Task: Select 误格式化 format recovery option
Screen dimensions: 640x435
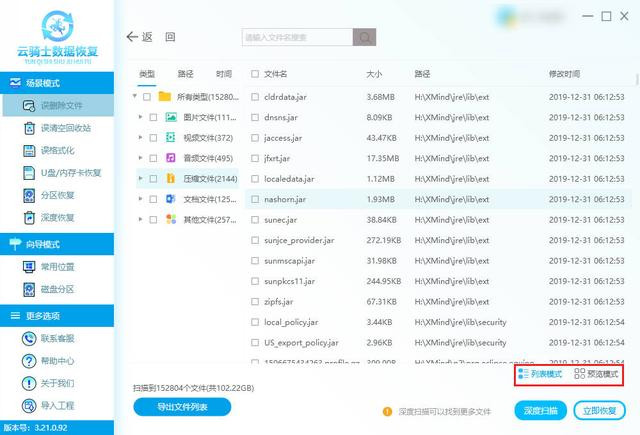Action: click(x=49, y=151)
